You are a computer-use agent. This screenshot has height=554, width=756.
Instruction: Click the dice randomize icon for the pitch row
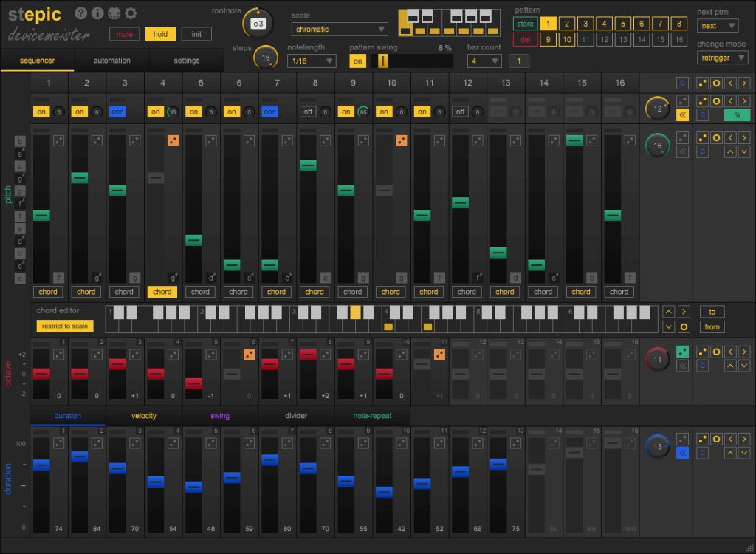pyautogui.click(x=702, y=137)
